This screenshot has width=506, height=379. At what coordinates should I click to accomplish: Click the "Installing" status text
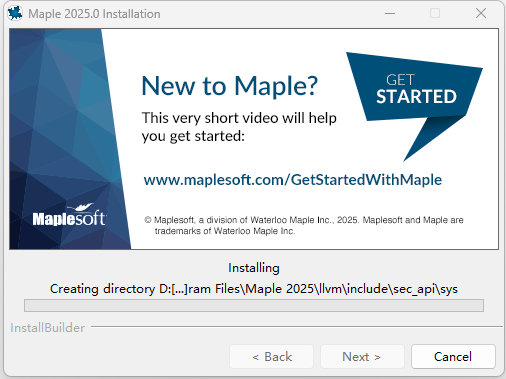(254, 268)
